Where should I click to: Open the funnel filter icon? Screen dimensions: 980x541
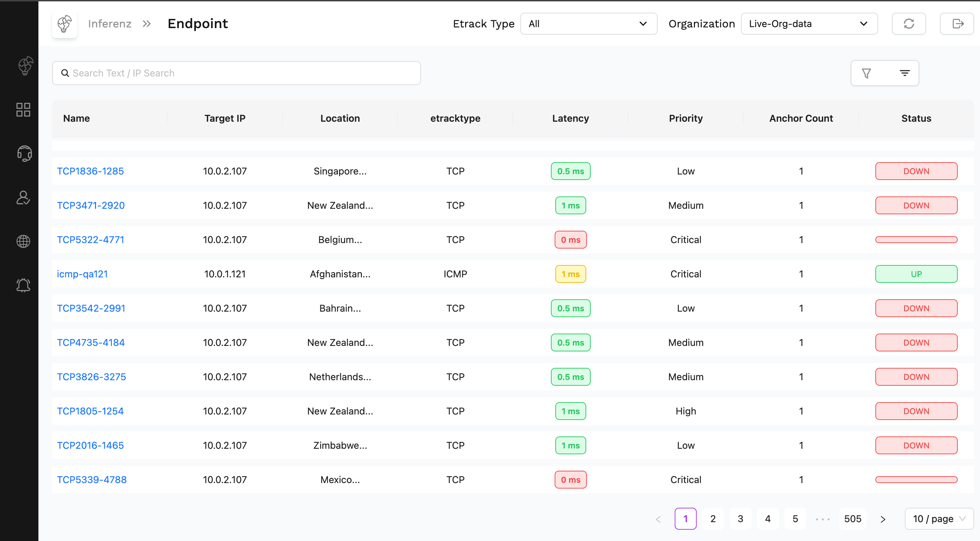point(866,73)
